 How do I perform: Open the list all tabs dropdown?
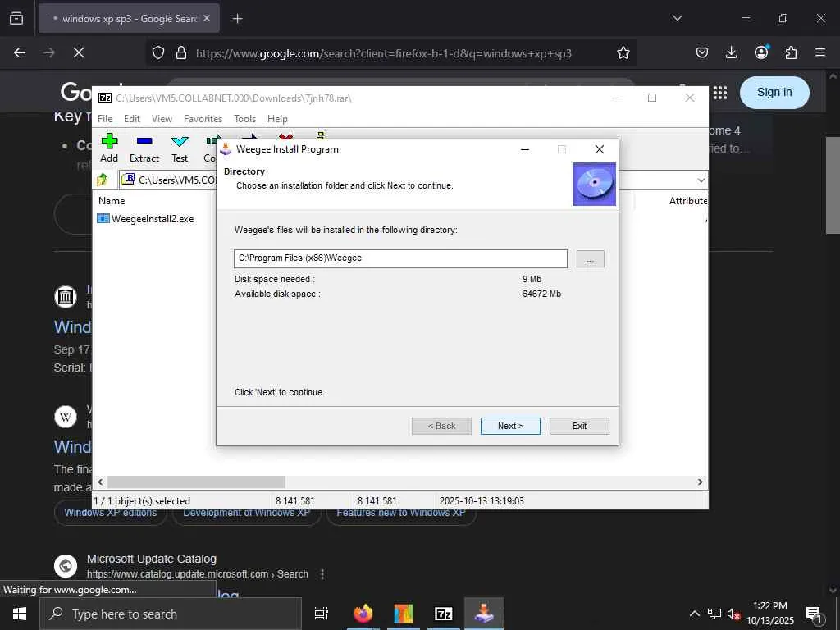pyautogui.click(x=677, y=18)
